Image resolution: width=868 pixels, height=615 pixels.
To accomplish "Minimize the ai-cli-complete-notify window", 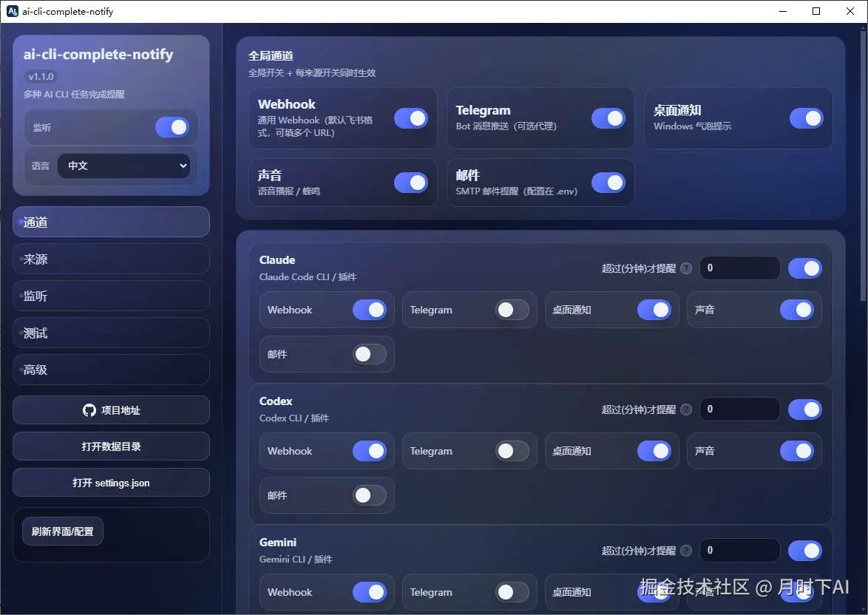I will (x=783, y=11).
